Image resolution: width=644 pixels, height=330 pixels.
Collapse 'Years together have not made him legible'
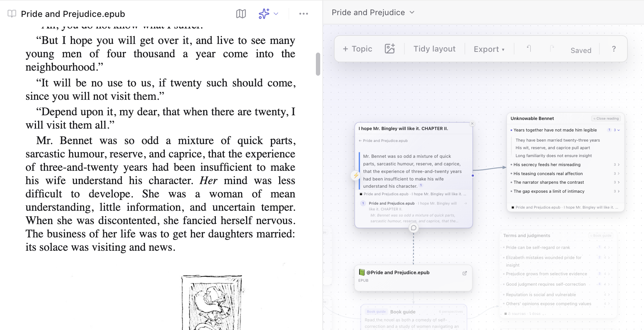tap(618, 130)
